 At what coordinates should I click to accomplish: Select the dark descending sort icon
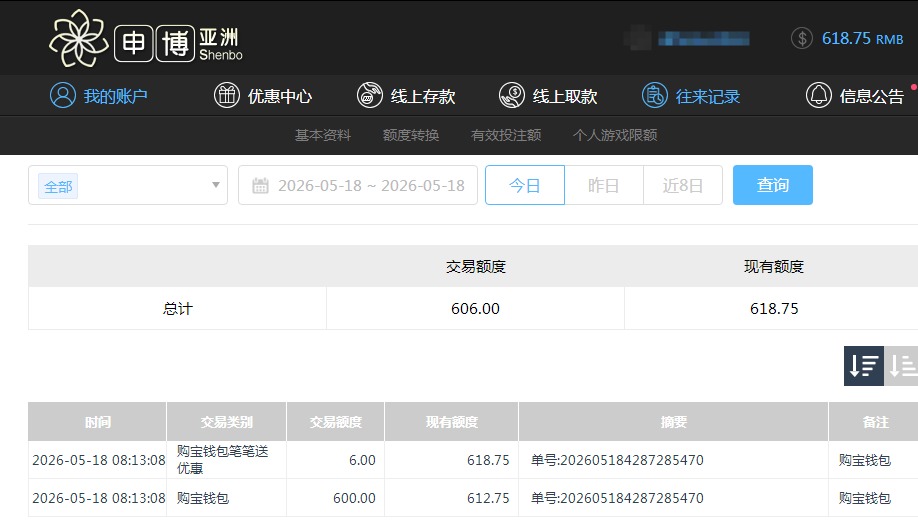point(864,366)
